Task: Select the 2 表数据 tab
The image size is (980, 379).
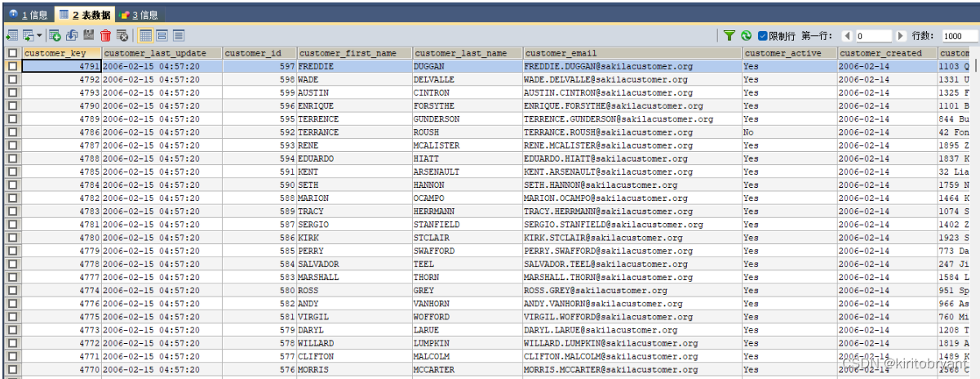Action: pyautogui.click(x=85, y=14)
